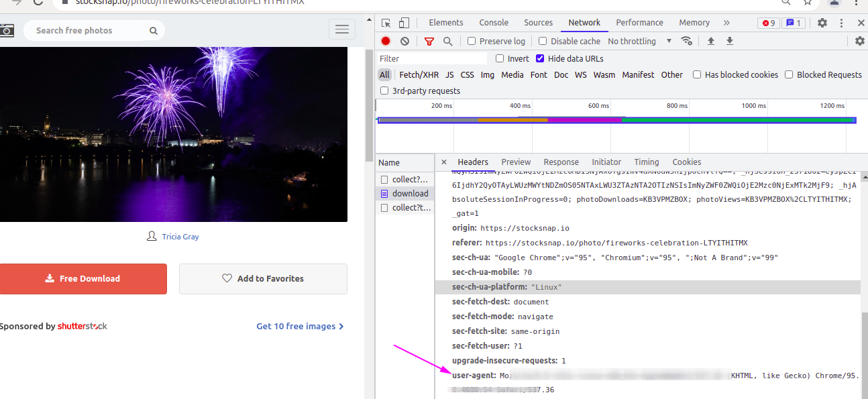Filter requests by Font type
868x399 pixels.
pyautogui.click(x=539, y=74)
